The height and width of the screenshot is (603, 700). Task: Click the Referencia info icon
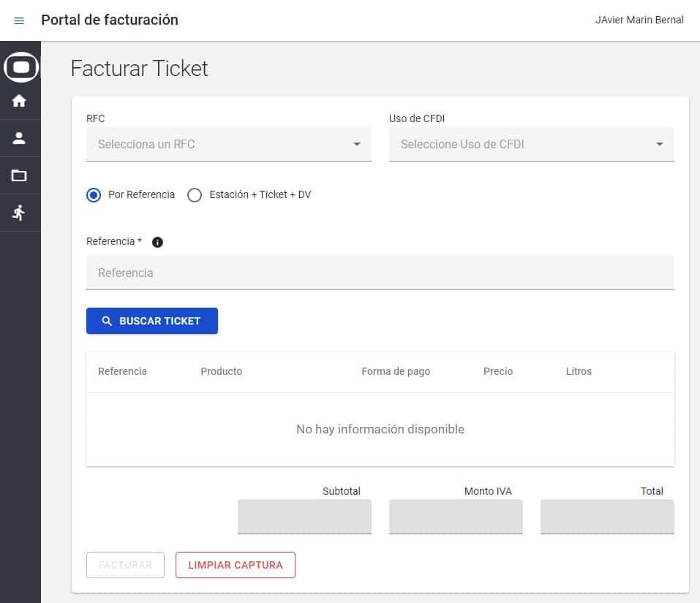157,242
